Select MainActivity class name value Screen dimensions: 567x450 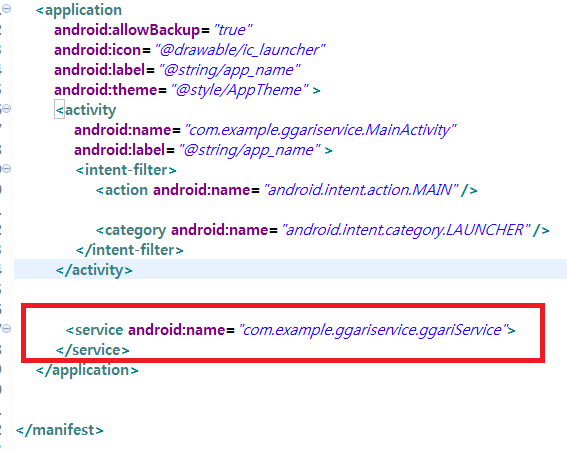tap(320, 130)
